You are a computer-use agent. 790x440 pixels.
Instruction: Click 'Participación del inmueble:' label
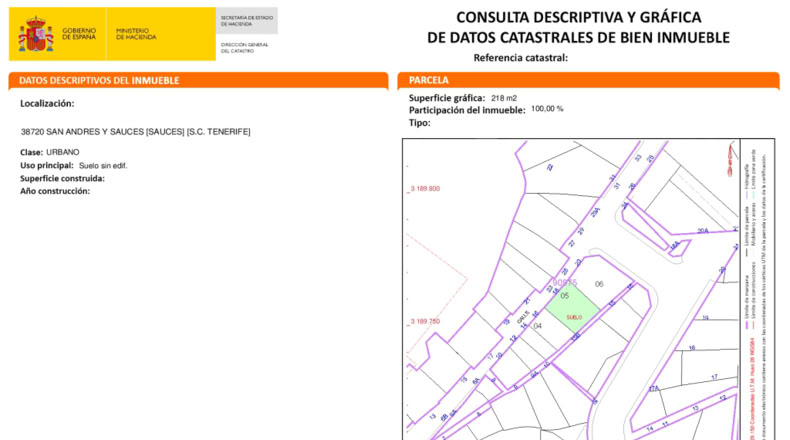(467, 110)
